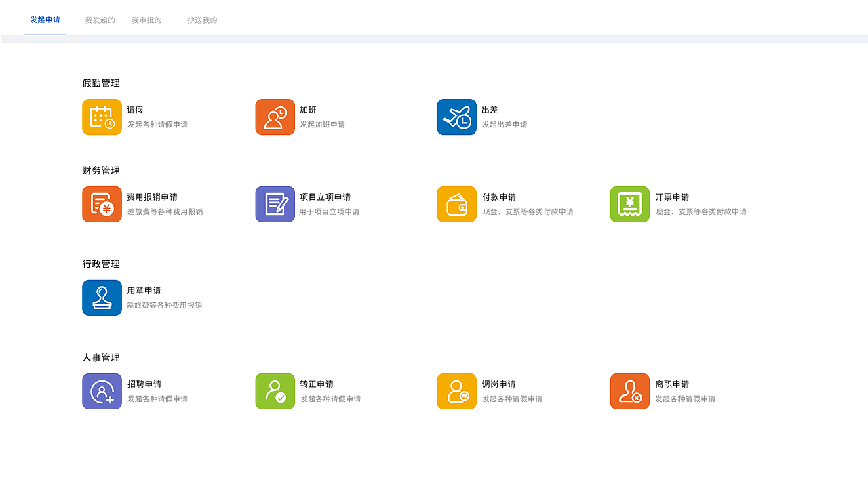The image size is (868, 488).
Task: Click the 付款申请 wallet icon
Action: (x=457, y=204)
